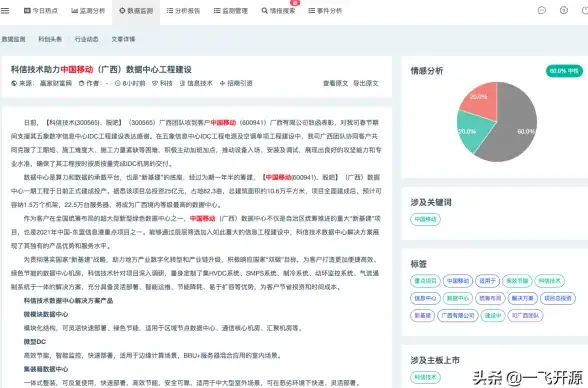Click the 广西有限公司 tag
This screenshot has width=588, height=388.
click(458, 316)
